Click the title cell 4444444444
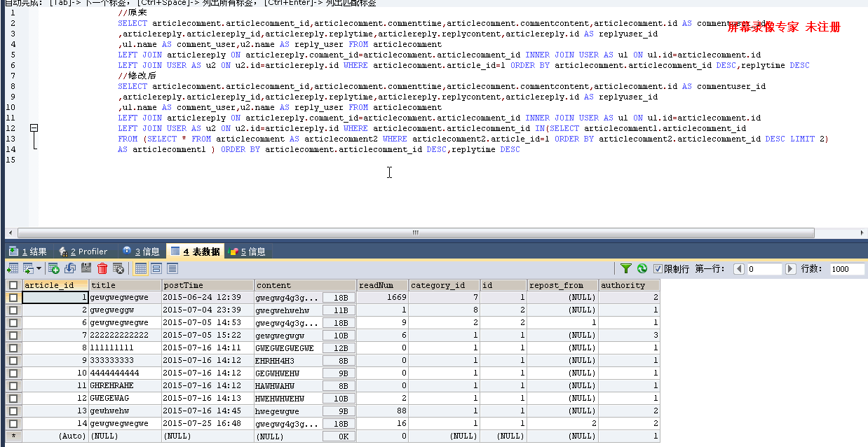This screenshot has height=447, width=868. tap(125, 373)
